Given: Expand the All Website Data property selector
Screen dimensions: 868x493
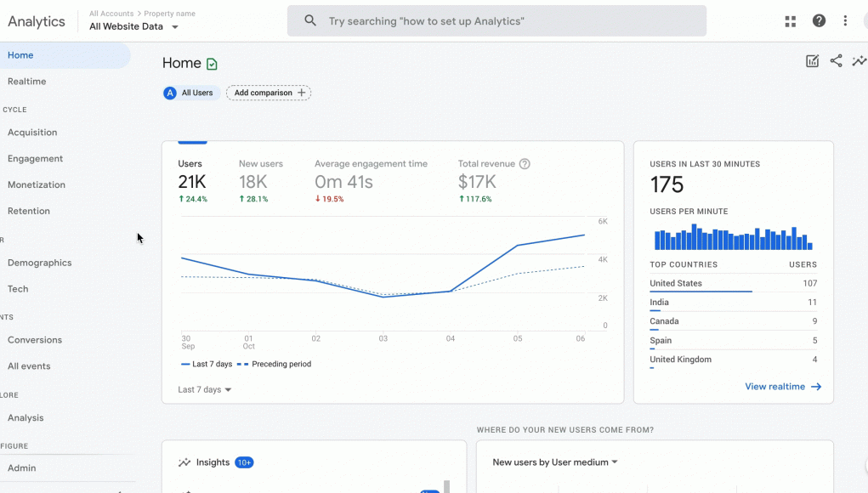Looking at the screenshot, I should coord(134,26).
